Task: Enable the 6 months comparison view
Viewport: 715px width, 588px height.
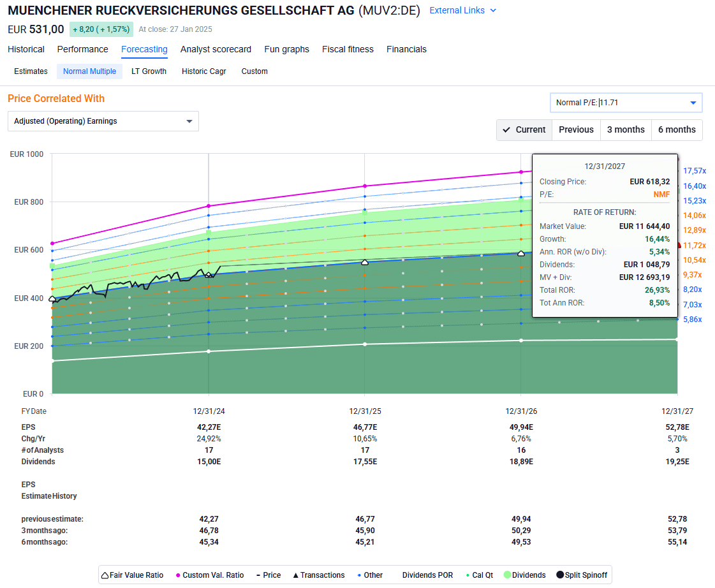Action: coord(676,129)
